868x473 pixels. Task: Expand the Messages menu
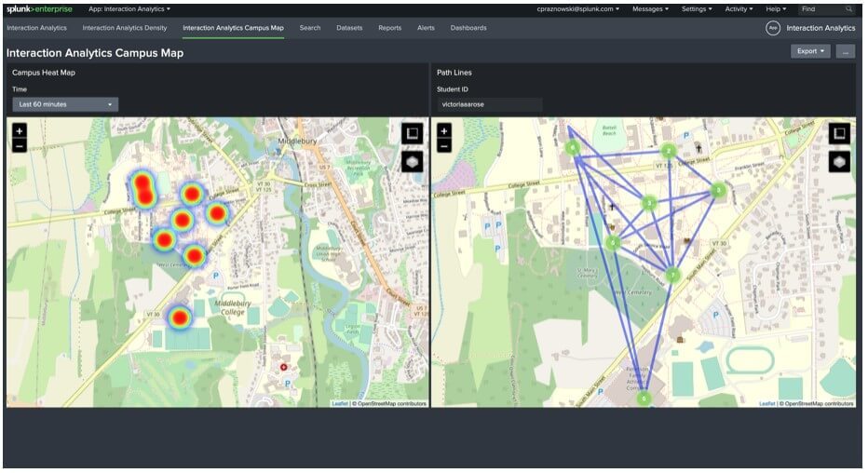[x=650, y=9]
